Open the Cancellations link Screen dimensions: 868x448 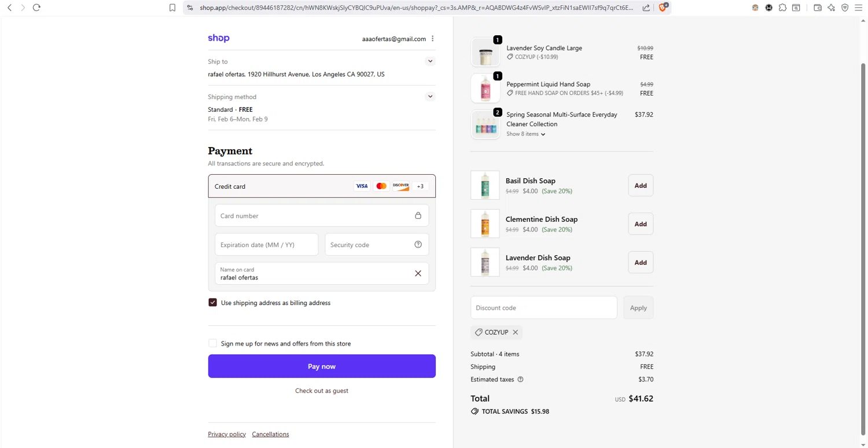pos(270,434)
